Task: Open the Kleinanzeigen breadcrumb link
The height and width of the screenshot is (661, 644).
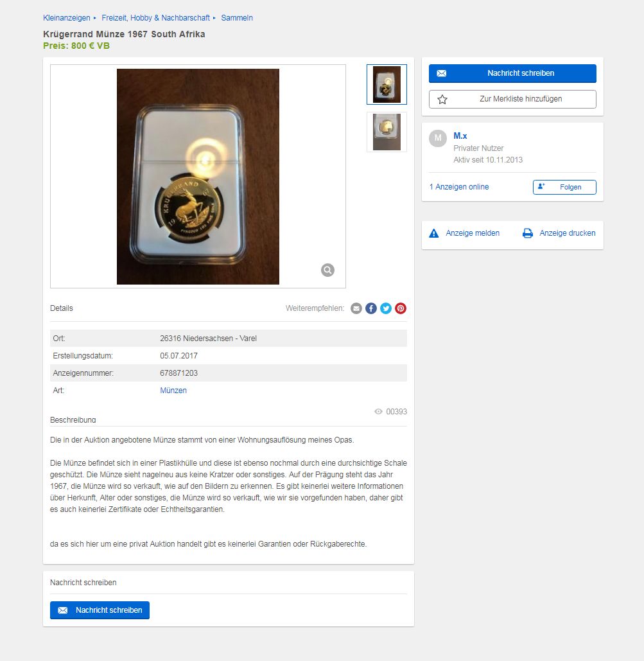Action: [67, 18]
